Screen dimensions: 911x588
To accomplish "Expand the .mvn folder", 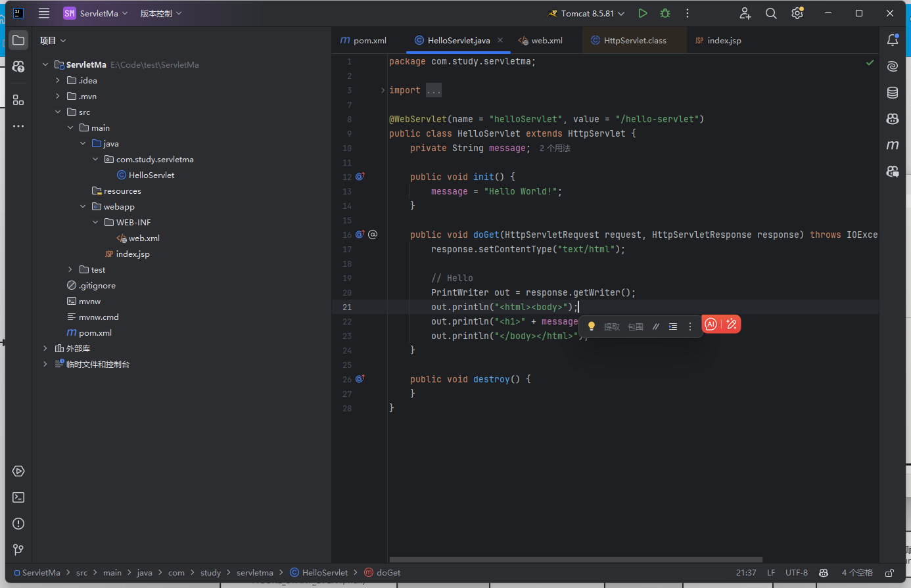I will pyautogui.click(x=58, y=96).
